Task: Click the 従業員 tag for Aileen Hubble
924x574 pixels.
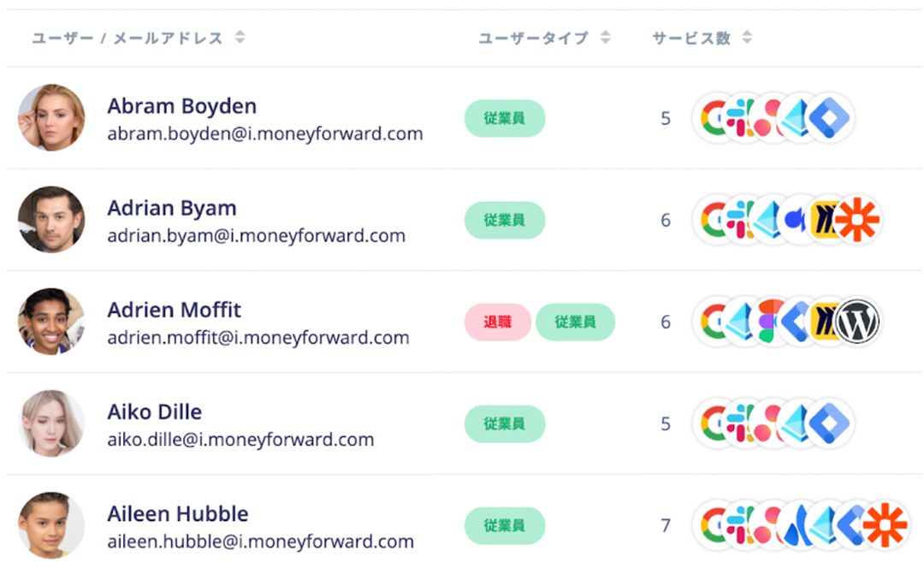Action: 505,526
